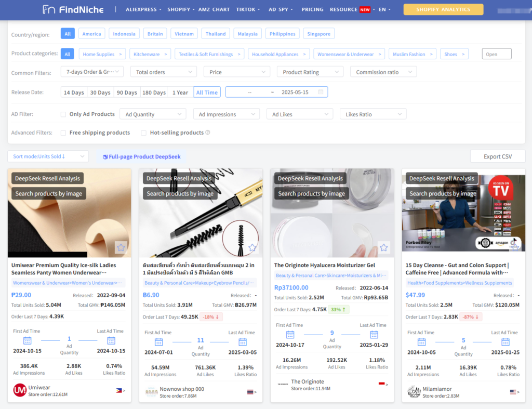Open the Kitchenware category
This screenshot has width=532, height=409.
[x=150, y=54]
